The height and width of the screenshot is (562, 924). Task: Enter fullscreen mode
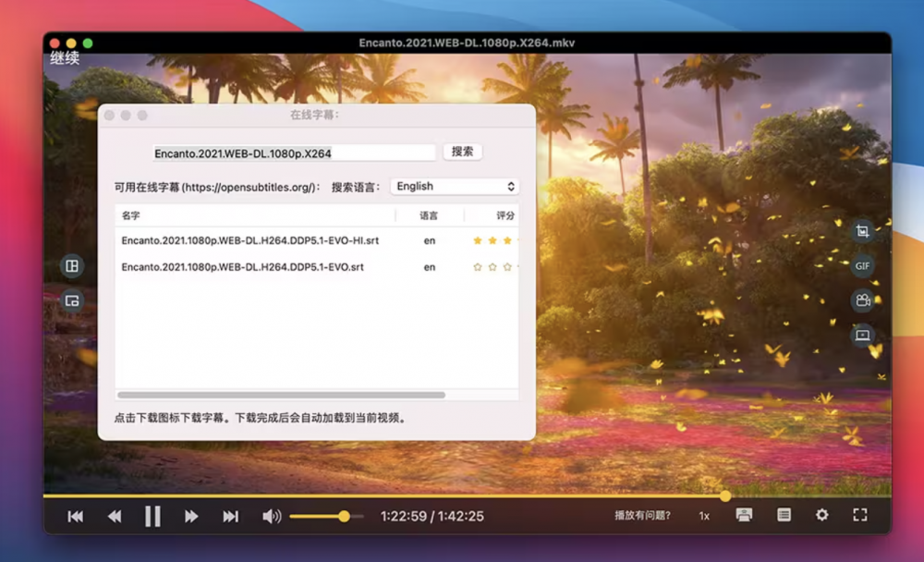coord(860,515)
